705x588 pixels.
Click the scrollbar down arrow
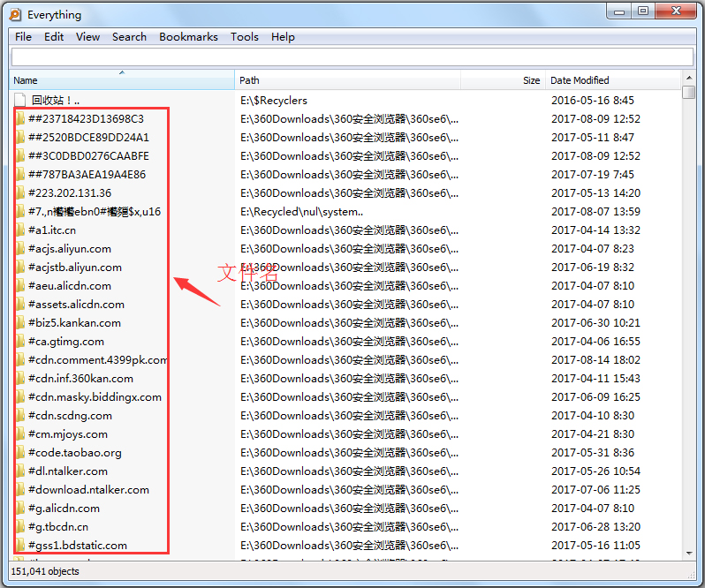point(689,553)
